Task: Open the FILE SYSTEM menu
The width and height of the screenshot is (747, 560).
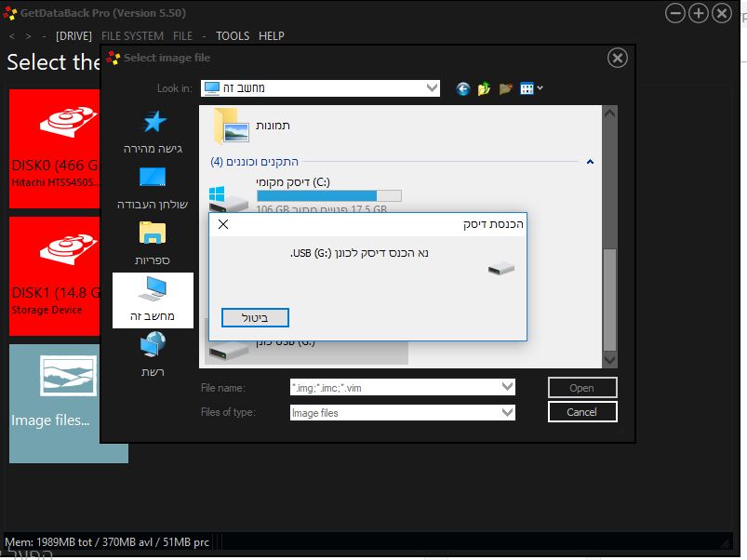Action: [132, 36]
